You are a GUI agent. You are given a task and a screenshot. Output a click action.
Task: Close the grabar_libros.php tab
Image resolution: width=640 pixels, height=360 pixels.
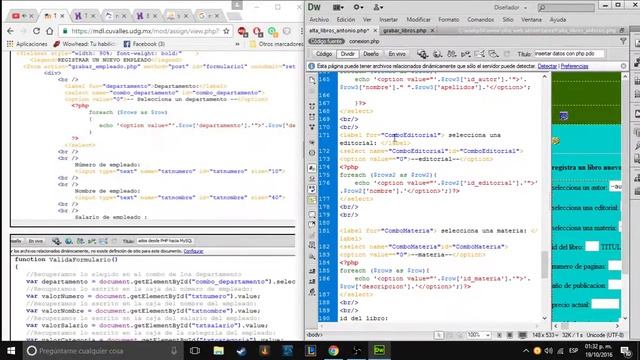(x=433, y=31)
